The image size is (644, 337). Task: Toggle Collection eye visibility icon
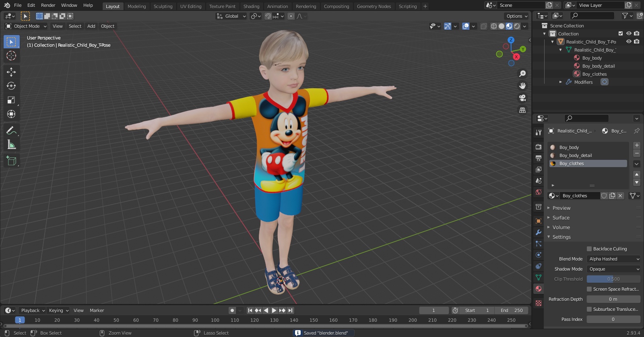pyautogui.click(x=629, y=33)
